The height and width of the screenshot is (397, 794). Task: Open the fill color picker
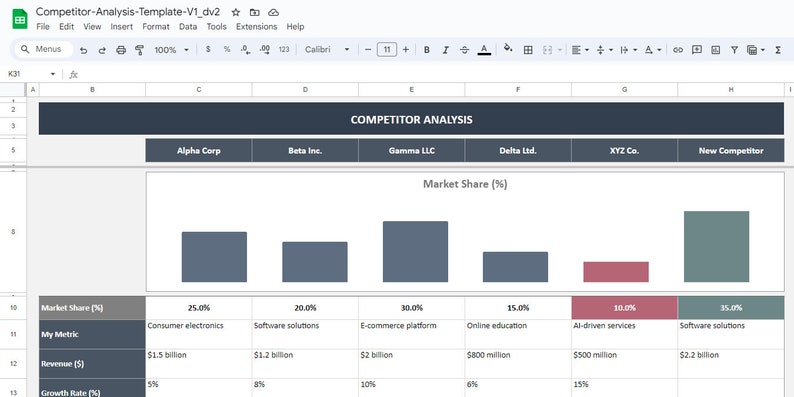point(508,49)
